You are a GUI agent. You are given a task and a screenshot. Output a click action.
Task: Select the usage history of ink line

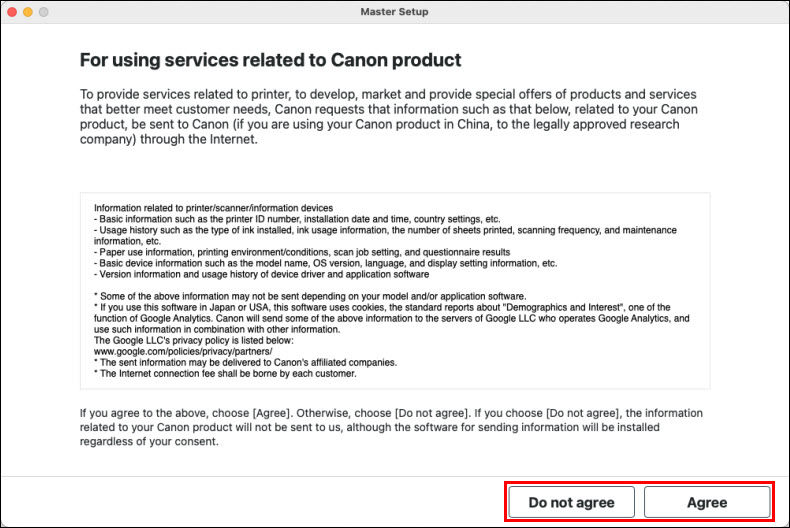(x=385, y=235)
